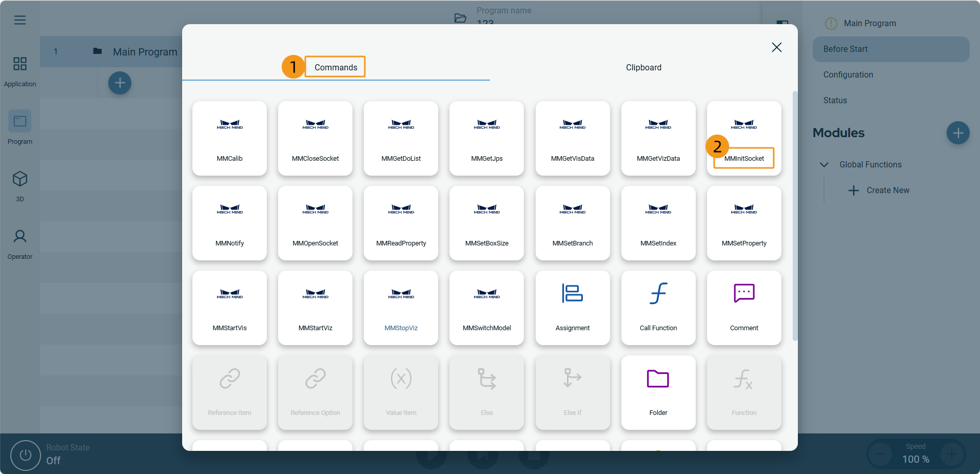
Task: Open the Operator section
Action: [20, 244]
